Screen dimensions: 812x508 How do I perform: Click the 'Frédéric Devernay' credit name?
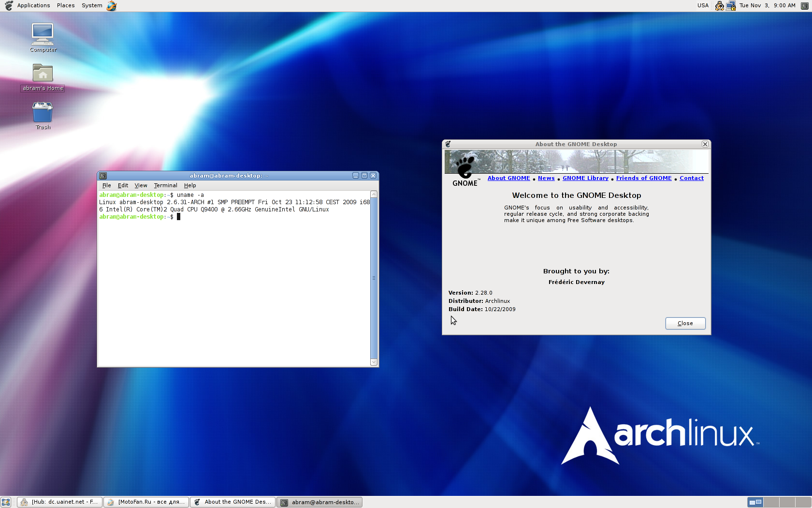pyautogui.click(x=576, y=282)
